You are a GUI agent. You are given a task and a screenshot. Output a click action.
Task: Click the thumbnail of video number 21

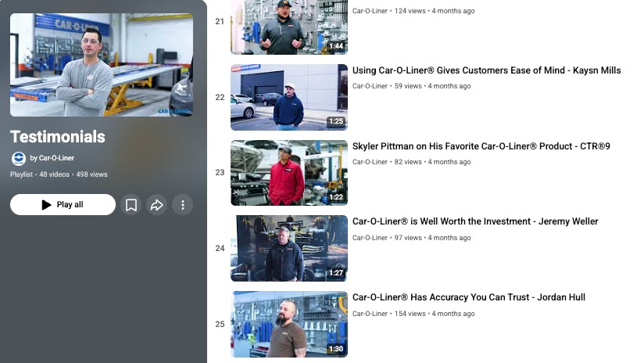pyautogui.click(x=288, y=27)
